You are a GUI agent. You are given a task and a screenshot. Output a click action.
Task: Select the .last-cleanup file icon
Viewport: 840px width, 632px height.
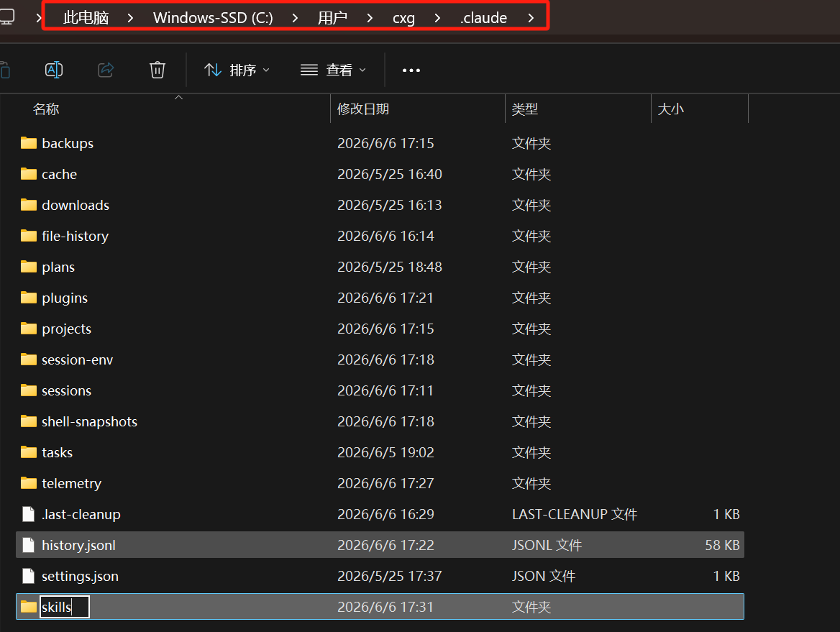[x=28, y=514]
